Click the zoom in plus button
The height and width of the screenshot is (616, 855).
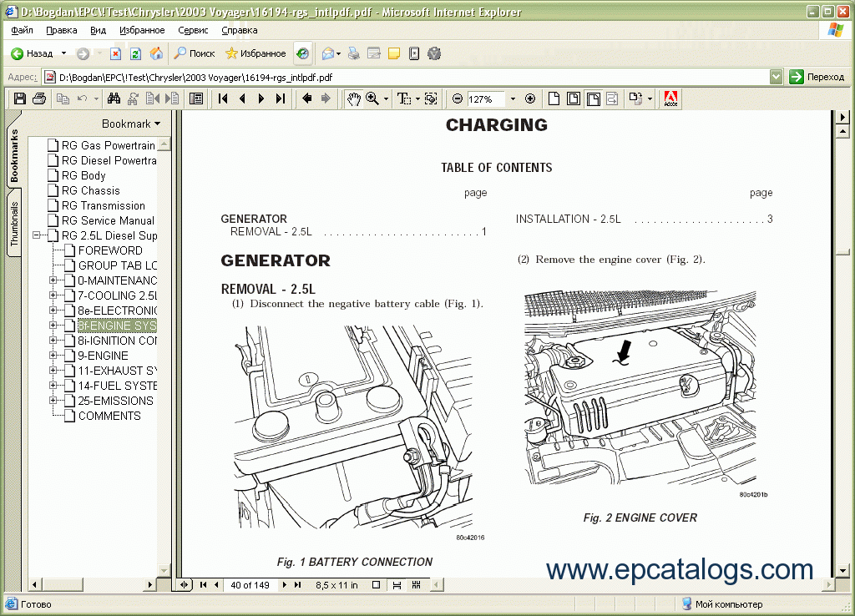529,98
